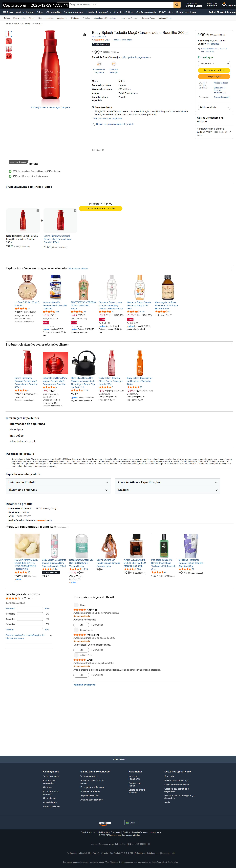Click the orange search magnifier button
This screenshot has width=236, height=868.
[177, 4]
